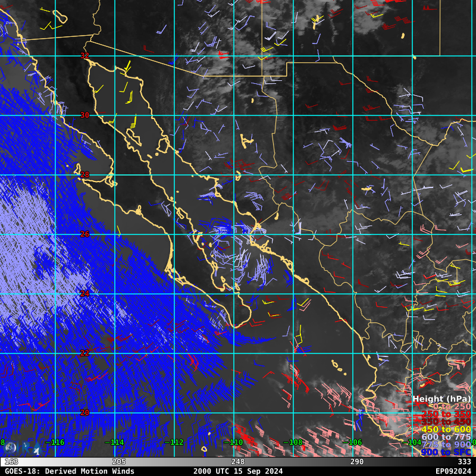Image resolution: width=476 pixels, height=476 pixels.
Task: Select the '775 to 900' legend entry
Action: pyautogui.click(x=446, y=444)
